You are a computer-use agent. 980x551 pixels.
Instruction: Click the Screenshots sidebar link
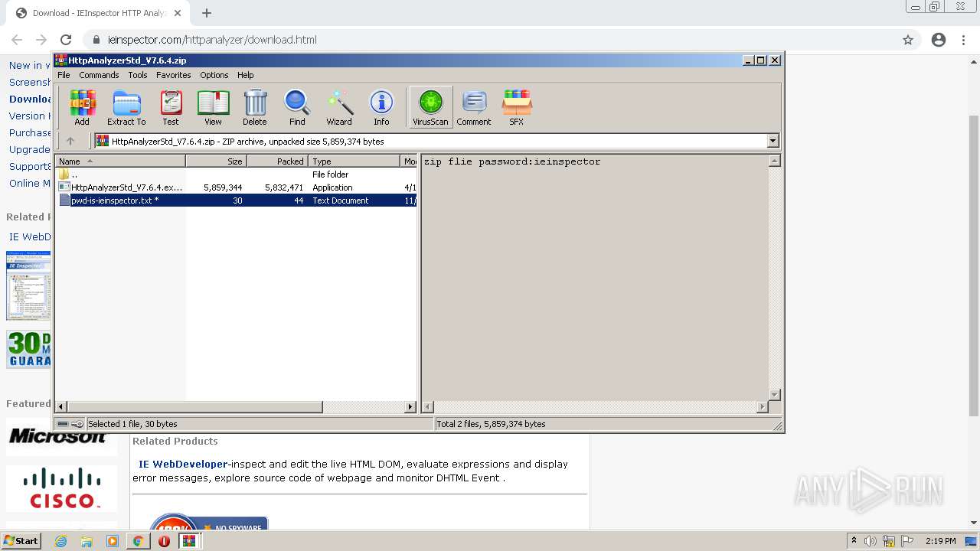[30, 82]
